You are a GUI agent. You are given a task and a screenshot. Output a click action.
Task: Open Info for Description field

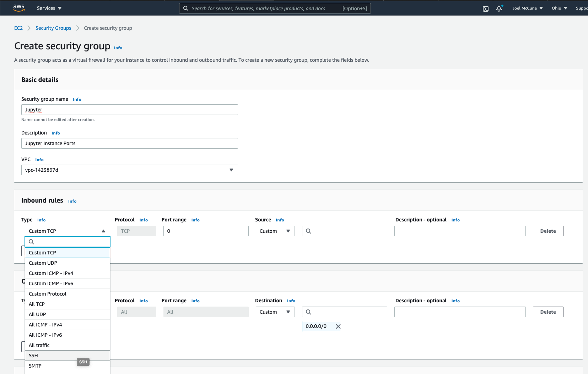56,133
